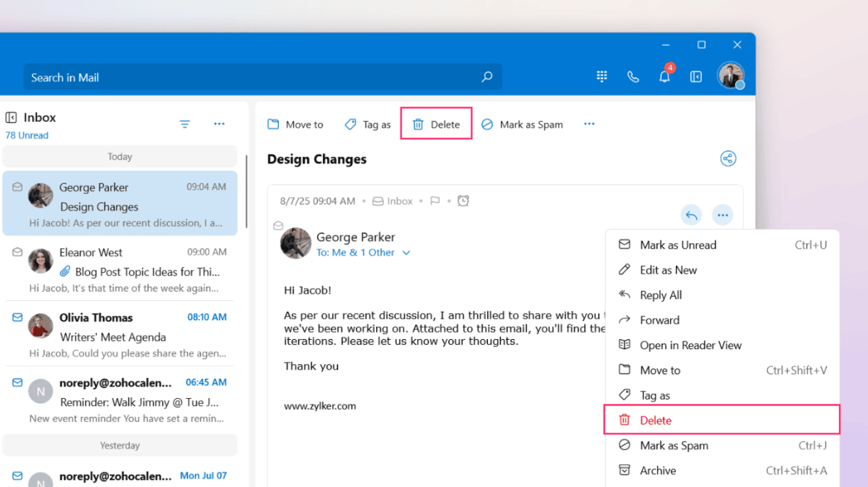
Task: Open the toolbar overflow ellipsis after Mark as Spam
Action: (589, 124)
